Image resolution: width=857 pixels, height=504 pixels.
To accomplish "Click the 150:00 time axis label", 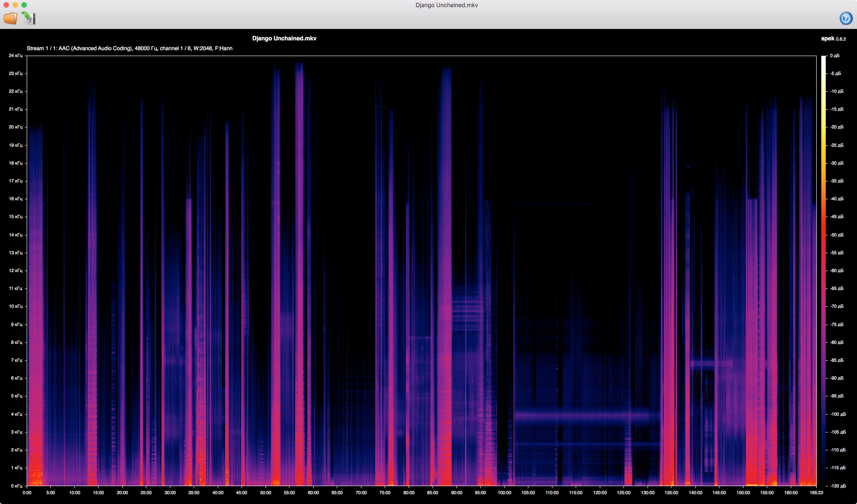I will 743,492.
